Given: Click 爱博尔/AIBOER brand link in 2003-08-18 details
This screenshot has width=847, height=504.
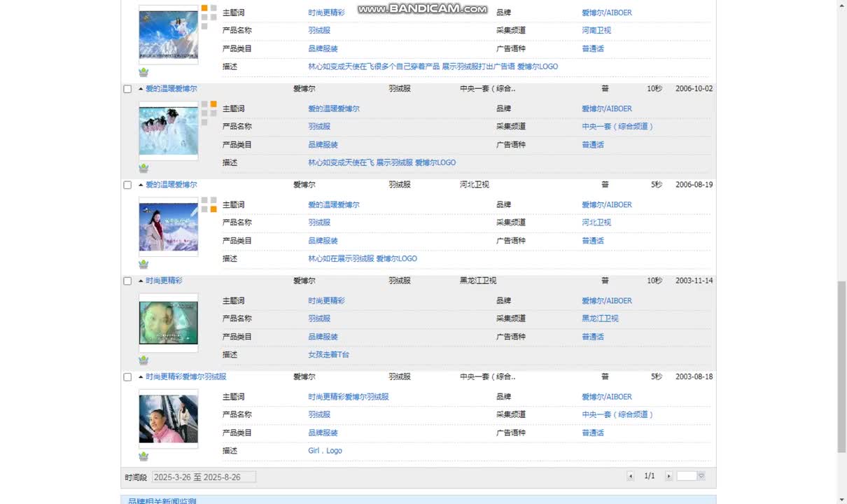Looking at the screenshot, I should coord(607,397).
